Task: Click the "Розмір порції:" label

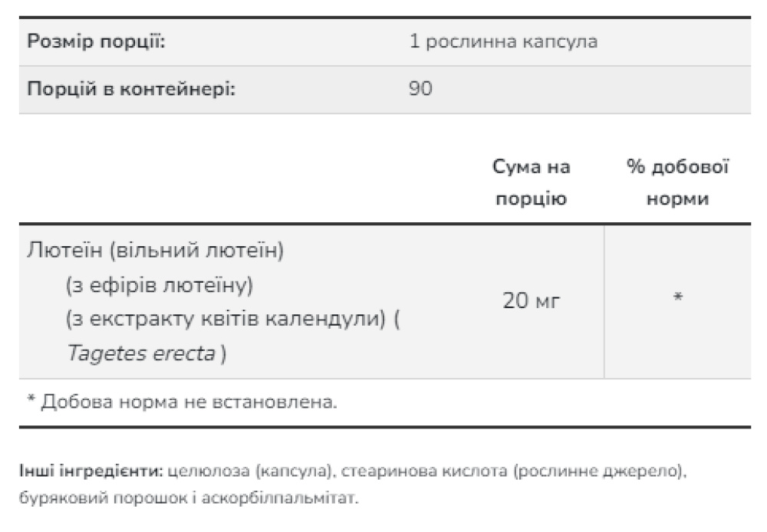Action: [x=96, y=41]
